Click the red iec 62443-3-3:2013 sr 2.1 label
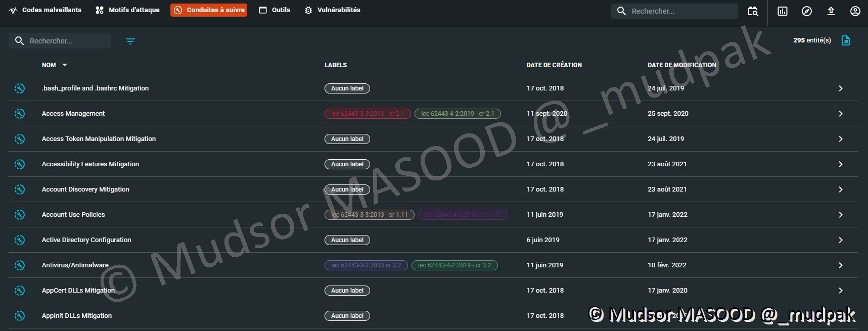Viewport: 868px width, 331px height. point(368,114)
